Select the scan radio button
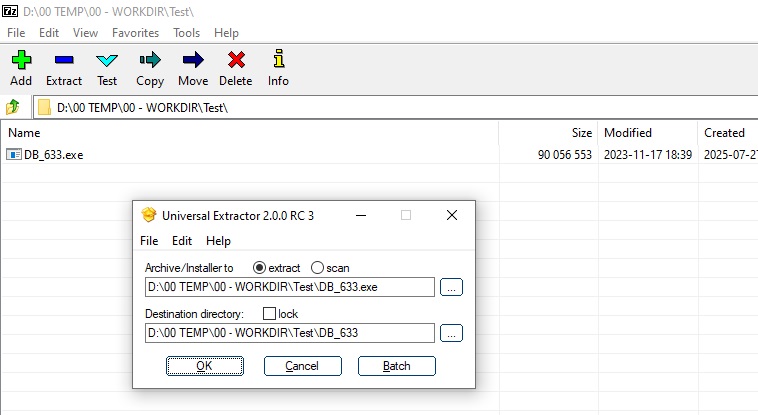Image resolution: width=758 pixels, height=415 pixels. 317,267
